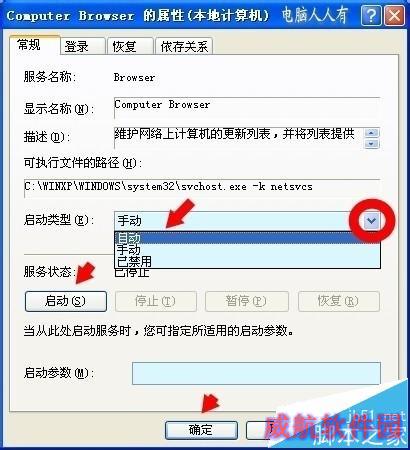Click the help question mark icon
The height and width of the screenshot is (450, 410).
click(x=371, y=15)
